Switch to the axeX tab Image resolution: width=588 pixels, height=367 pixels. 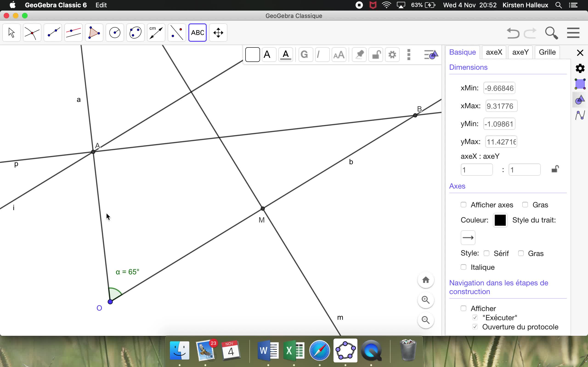coord(494,52)
